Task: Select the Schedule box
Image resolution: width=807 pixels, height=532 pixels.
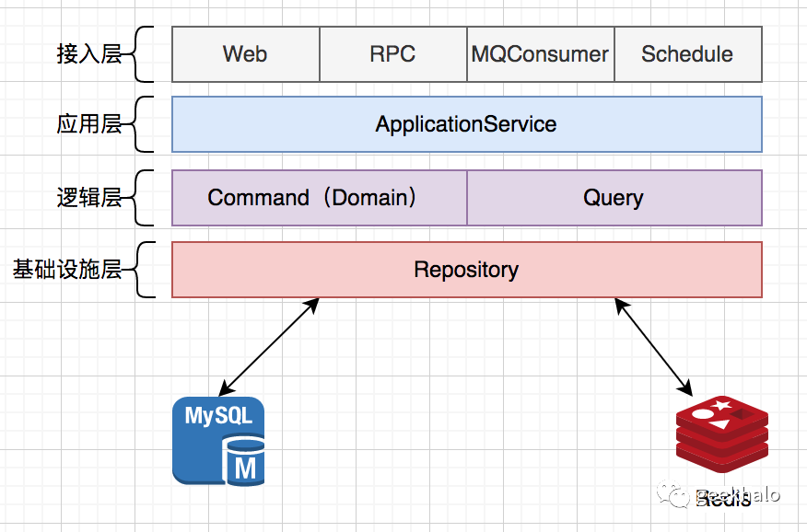Action: tap(688, 54)
